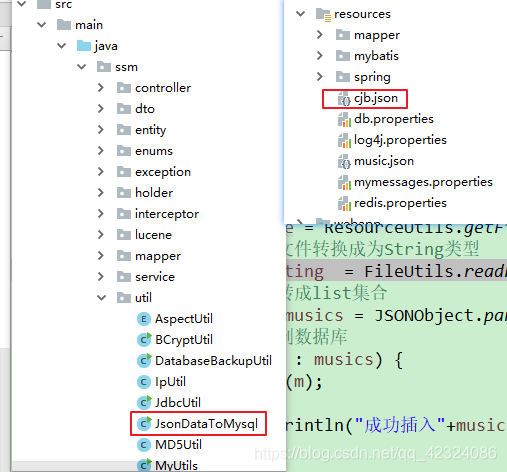Click the log4j.properties file icon
Viewport: 507px width, 472px height.
click(x=344, y=141)
